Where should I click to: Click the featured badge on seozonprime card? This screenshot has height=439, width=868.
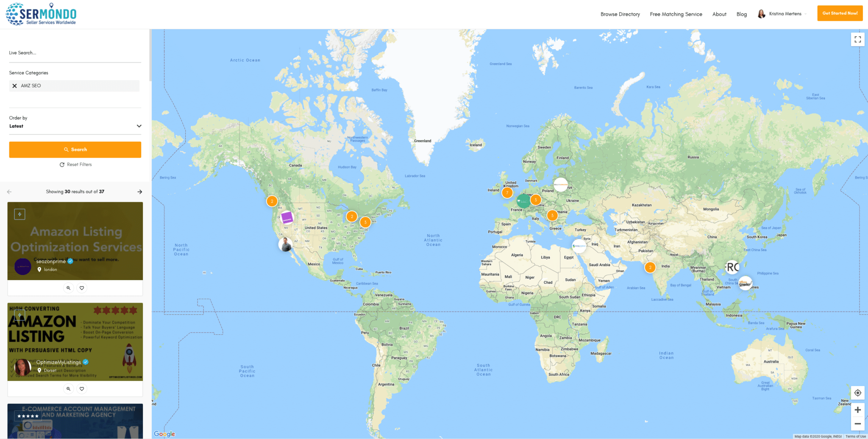point(19,214)
